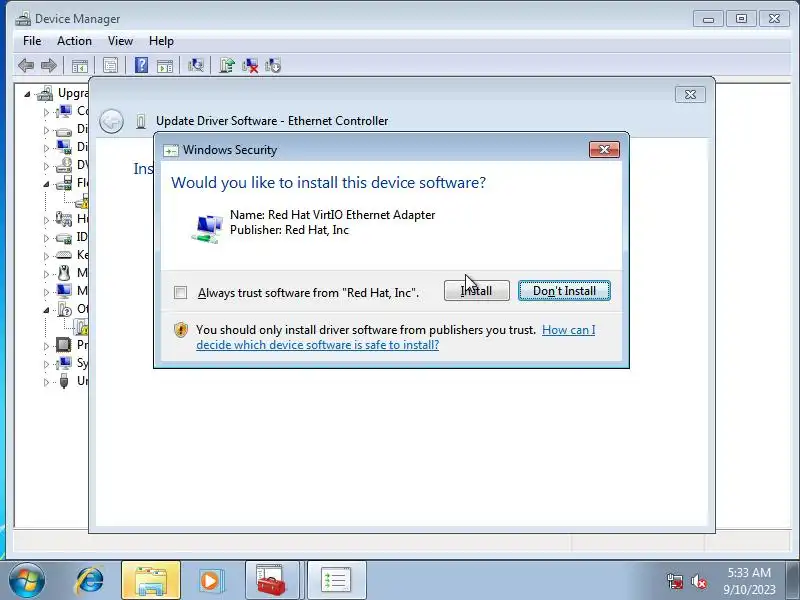Click the Forward toolbar arrow in Device Manager
Image resolution: width=800 pixels, height=600 pixels.
[48, 65]
